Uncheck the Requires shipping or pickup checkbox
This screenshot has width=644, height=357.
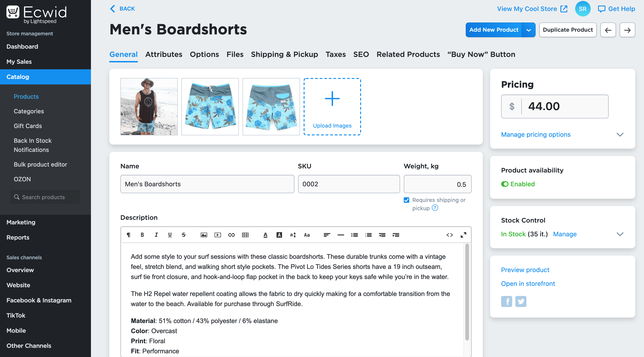pos(407,200)
